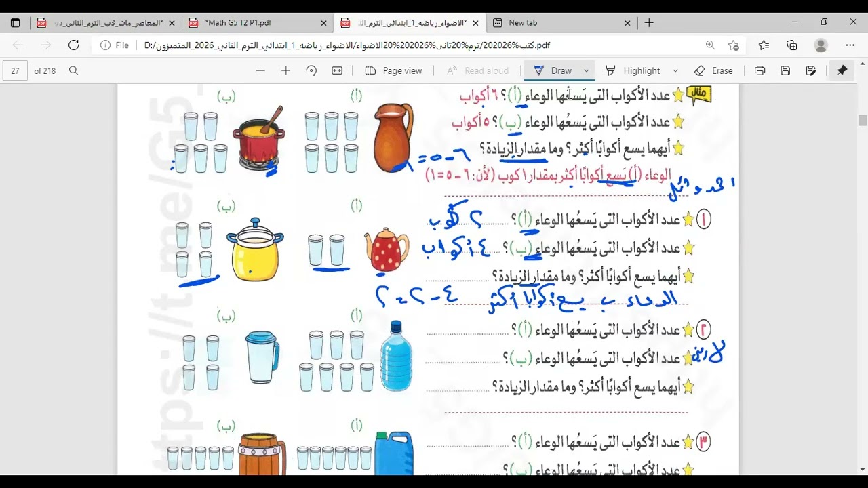The image size is (868, 488).
Task: Click the file path in the address bar
Action: (347, 45)
